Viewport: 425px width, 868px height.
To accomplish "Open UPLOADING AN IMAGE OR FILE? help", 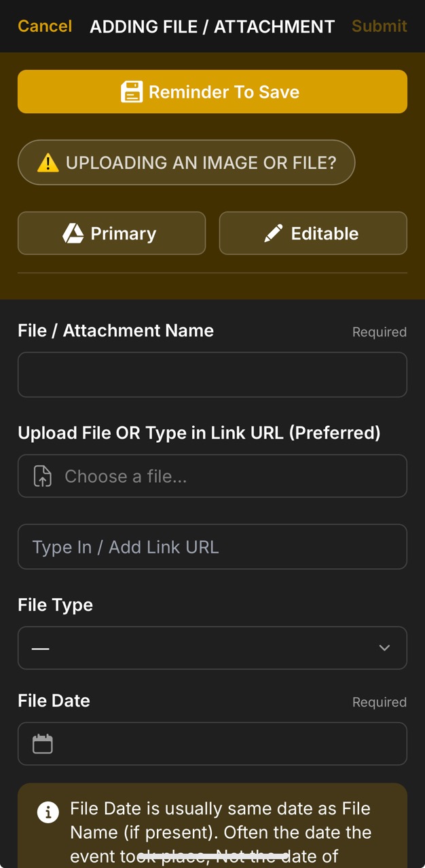I will [187, 162].
